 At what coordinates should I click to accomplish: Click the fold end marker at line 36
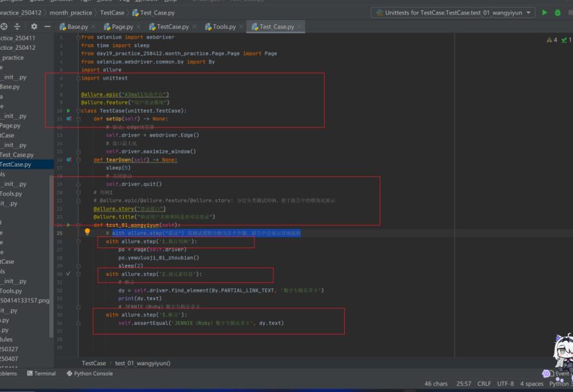tap(78, 323)
